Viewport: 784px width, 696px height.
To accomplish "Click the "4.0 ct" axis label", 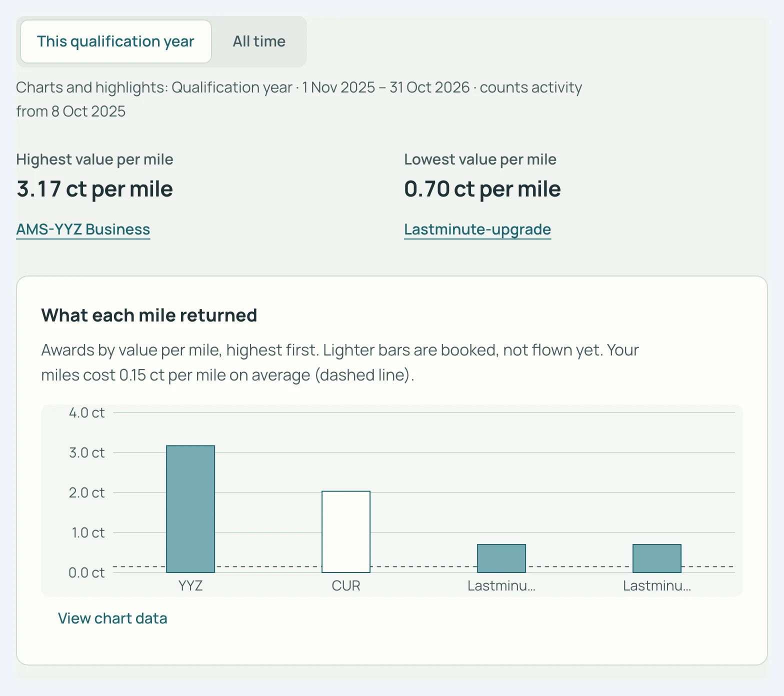I will (x=86, y=412).
